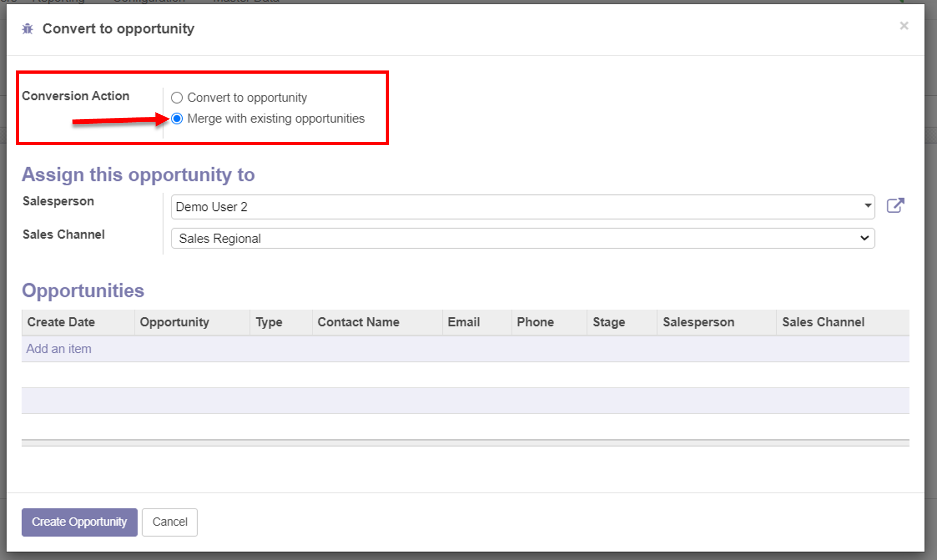937x560 pixels.
Task: Expand the Salesperson dropdown arrow
Action: (x=868, y=206)
